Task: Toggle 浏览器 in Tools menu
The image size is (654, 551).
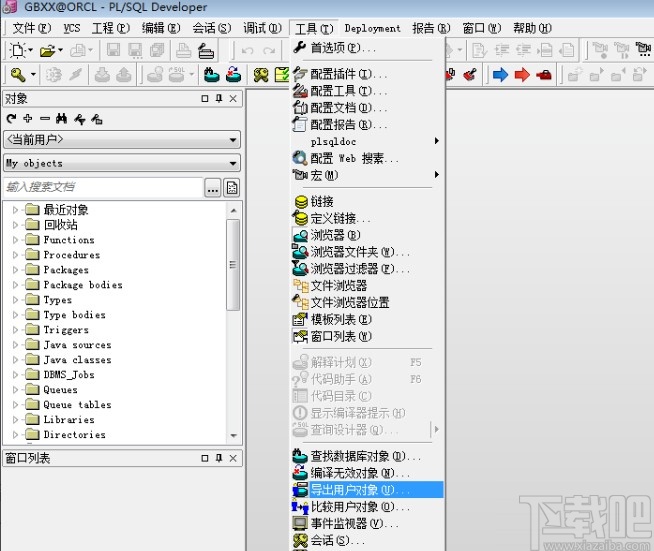Action: 367,235
